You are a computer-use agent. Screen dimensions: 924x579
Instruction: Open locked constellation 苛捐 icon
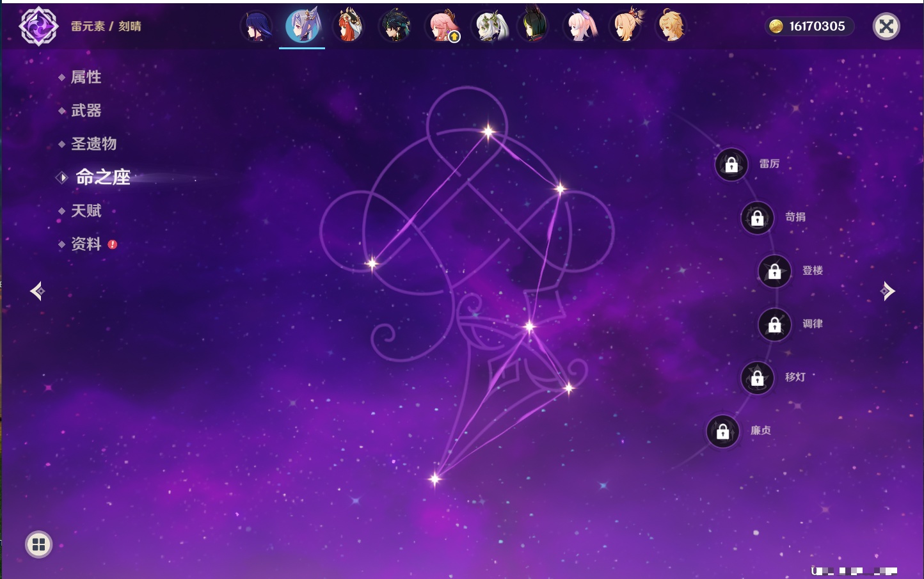click(x=758, y=218)
